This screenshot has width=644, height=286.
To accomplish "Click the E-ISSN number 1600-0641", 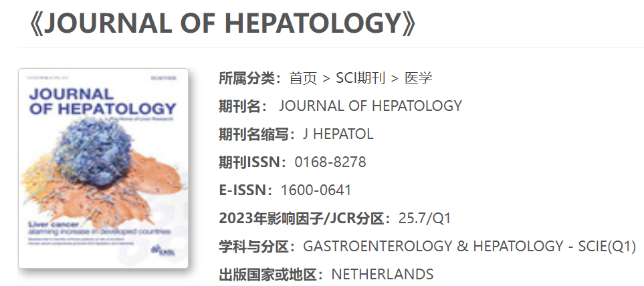I will 316,190.
